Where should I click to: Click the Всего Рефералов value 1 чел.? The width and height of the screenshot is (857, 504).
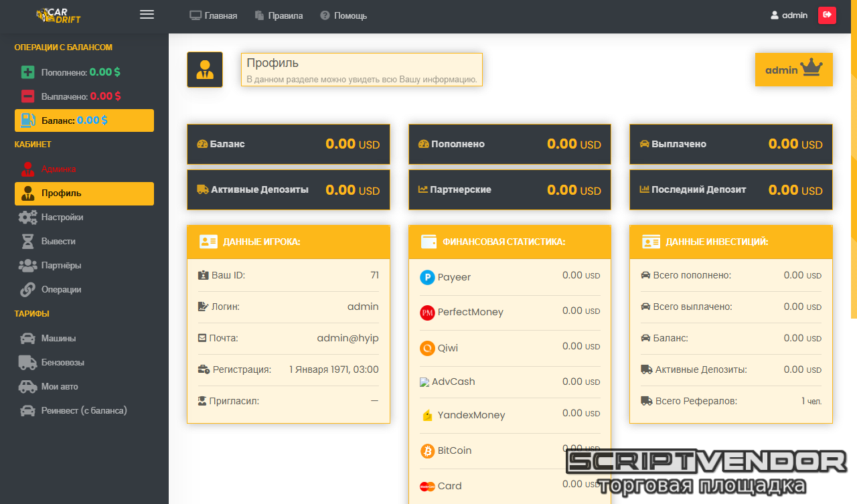pos(811,401)
